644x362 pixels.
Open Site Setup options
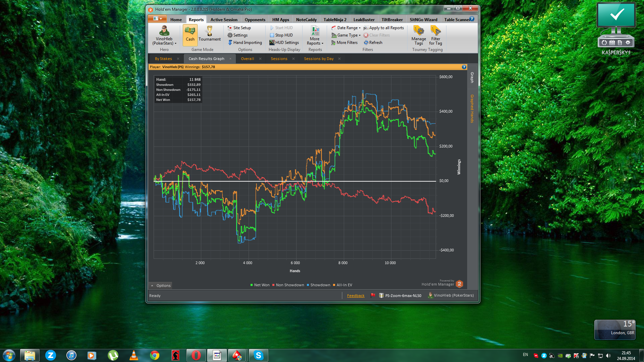pyautogui.click(x=239, y=28)
